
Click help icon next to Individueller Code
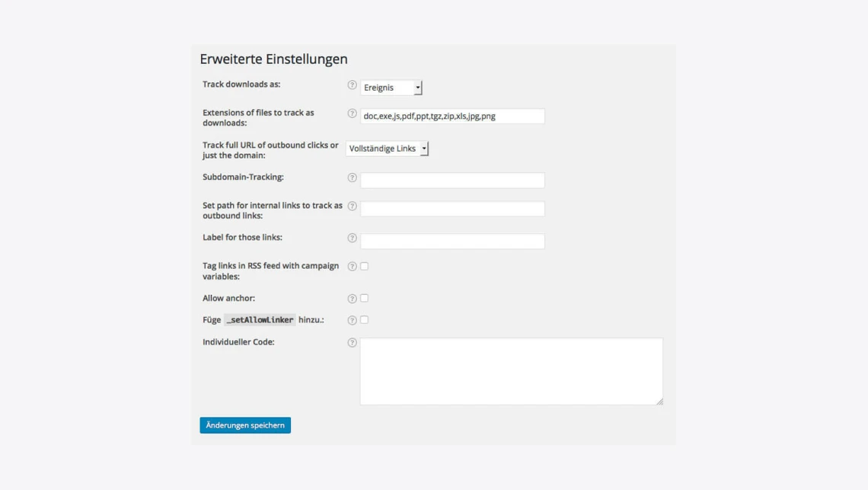point(352,343)
